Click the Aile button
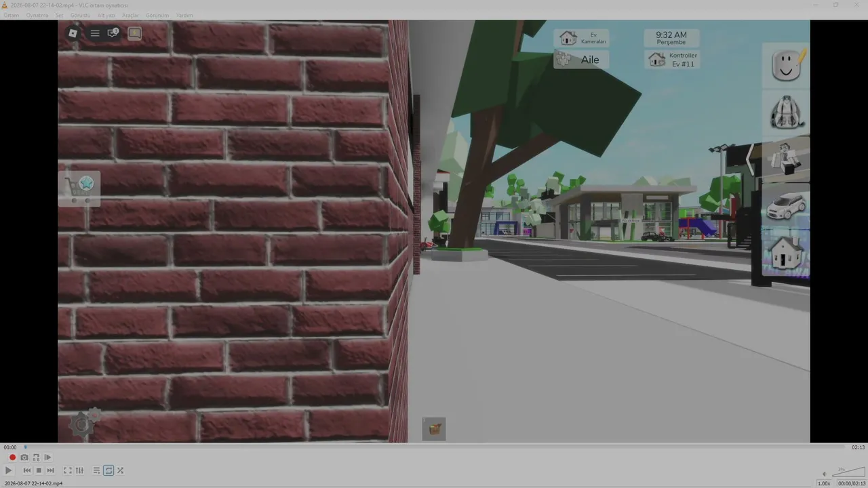 [x=581, y=60]
